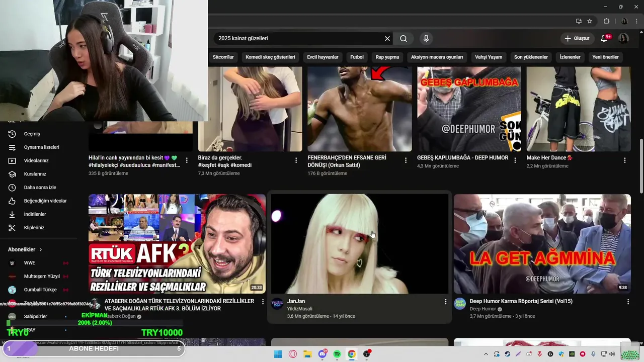Viewport: 644px width, 362px height.
Task: Open Chrome extensions puzzle icon
Action: click(x=607, y=21)
